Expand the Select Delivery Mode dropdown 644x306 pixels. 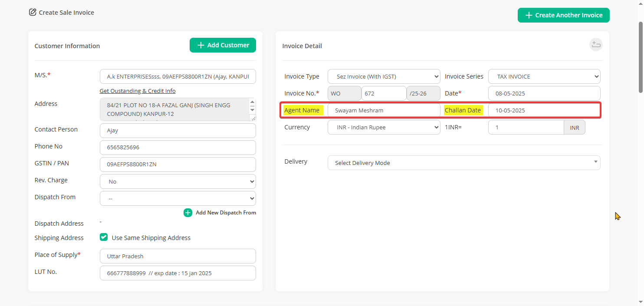coord(464,163)
